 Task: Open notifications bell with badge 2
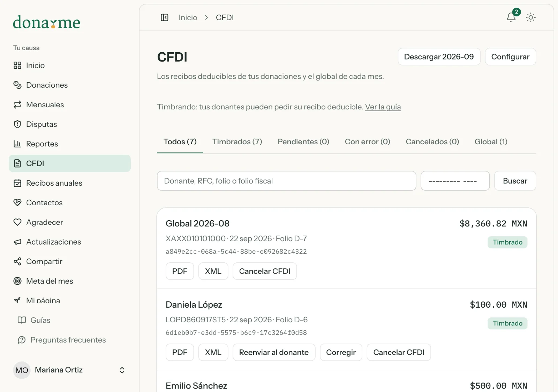(511, 17)
